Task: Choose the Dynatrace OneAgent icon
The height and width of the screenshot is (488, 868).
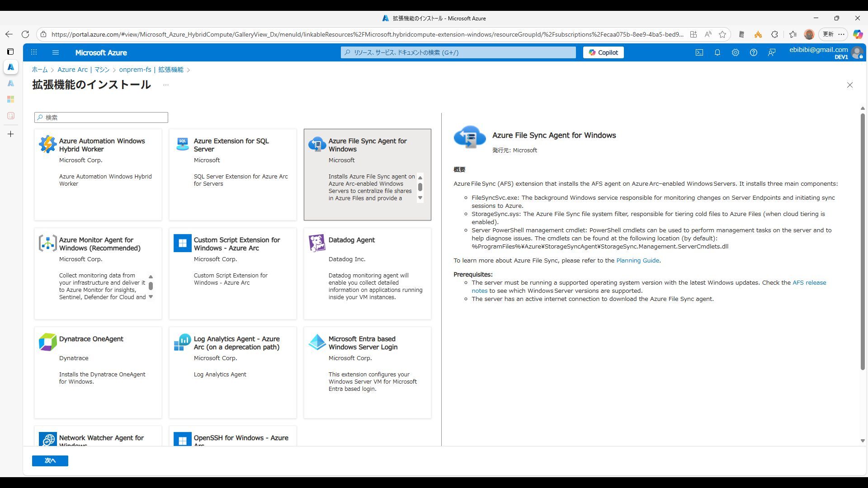Action: (48, 342)
